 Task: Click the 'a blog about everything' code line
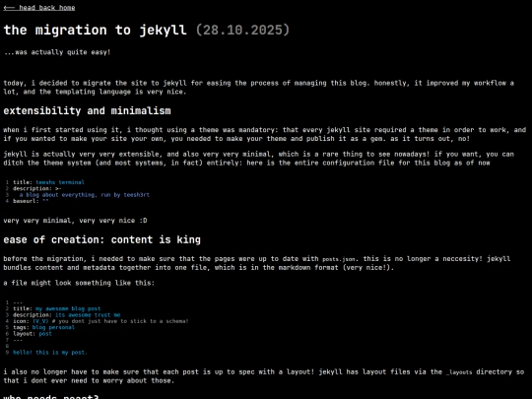click(84, 195)
